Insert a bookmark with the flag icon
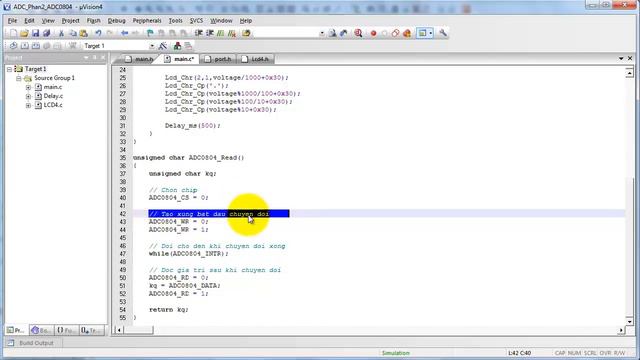The height and width of the screenshot is (360, 640). pyautogui.click(x=150, y=33)
